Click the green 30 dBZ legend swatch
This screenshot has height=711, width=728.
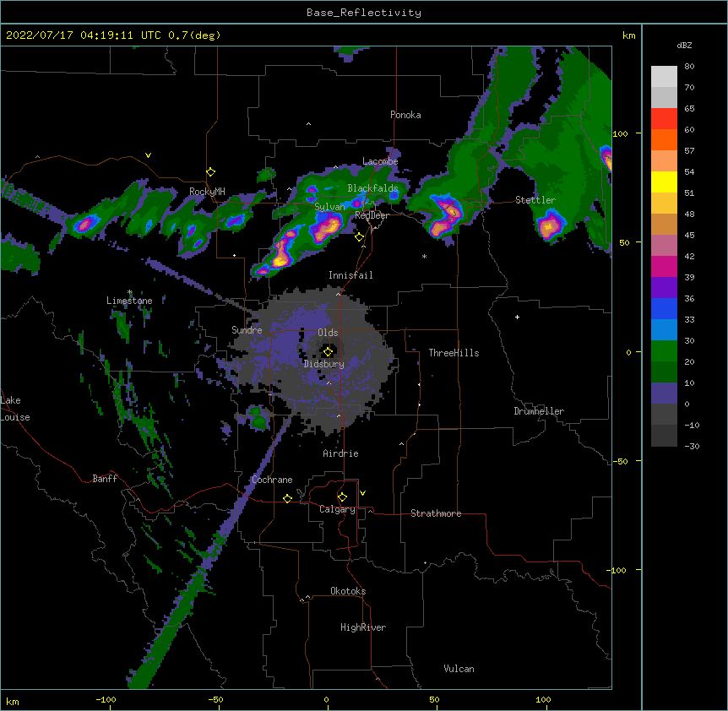click(664, 351)
